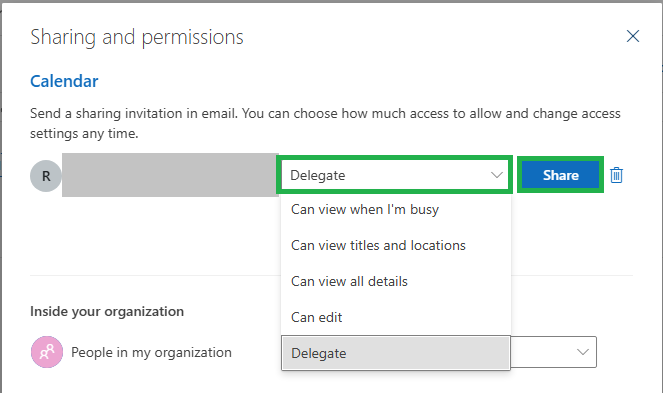Click the pink organization people icon
The width and height of the screenshot is (663, 393).
coord(47,352)
